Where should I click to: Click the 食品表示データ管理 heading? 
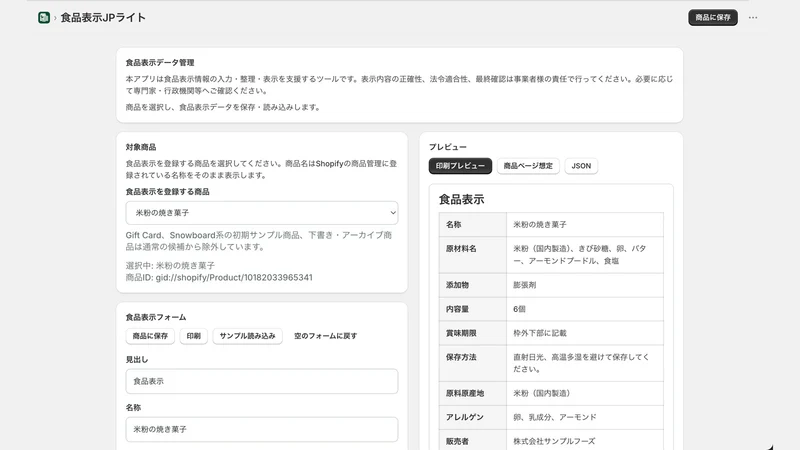(160, 62)
